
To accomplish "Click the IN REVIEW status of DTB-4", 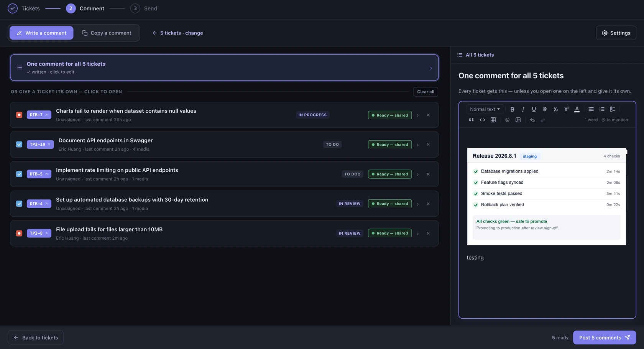I will (x=350, y=204).
